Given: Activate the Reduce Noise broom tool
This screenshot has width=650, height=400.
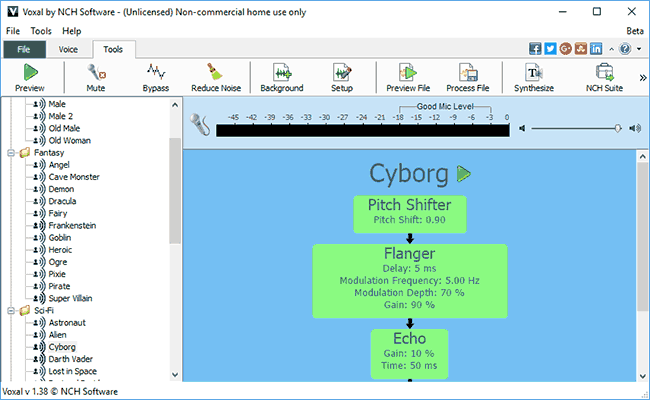Looking at the screenshot, I should (x=216, y=78).
